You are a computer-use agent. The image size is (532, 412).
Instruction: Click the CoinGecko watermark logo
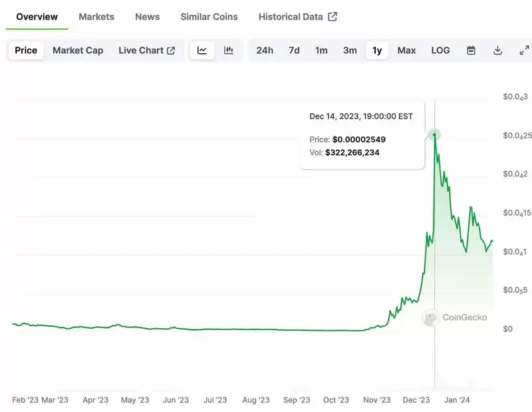point(430,318)
